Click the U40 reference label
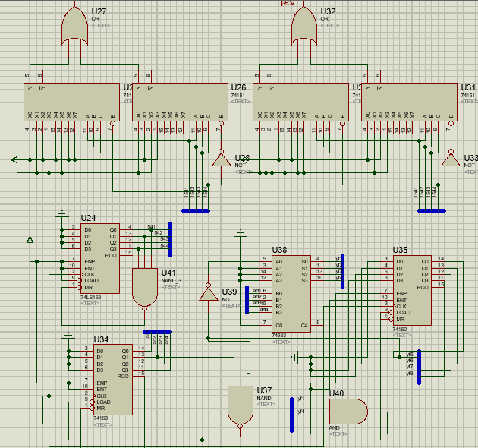The image size is (478, 448). pyautogui.click(x=337, y=393)
